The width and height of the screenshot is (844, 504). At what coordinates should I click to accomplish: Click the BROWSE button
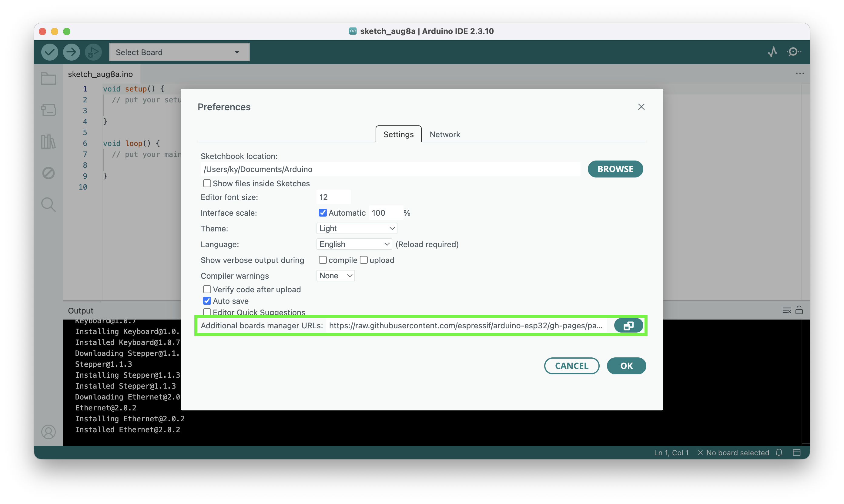coord(615,169)
